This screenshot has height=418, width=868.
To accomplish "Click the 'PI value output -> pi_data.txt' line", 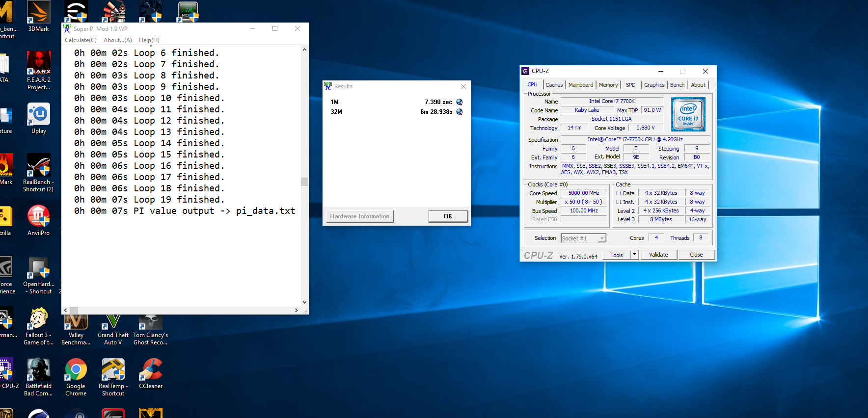I will pyautogui.click(x=185, y=211).
